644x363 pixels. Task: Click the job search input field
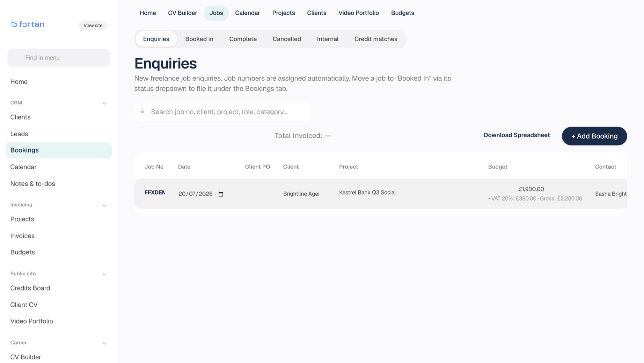[x=223, y=112]
